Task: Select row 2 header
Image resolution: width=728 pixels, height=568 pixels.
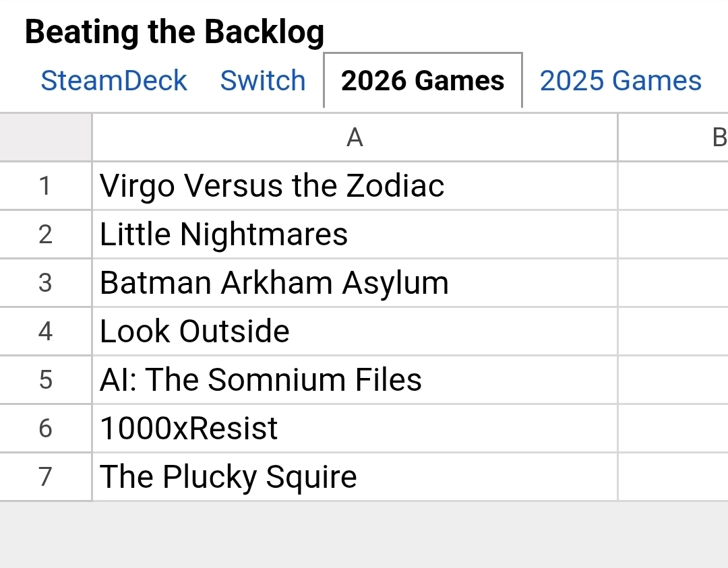Action: [45, 234]
